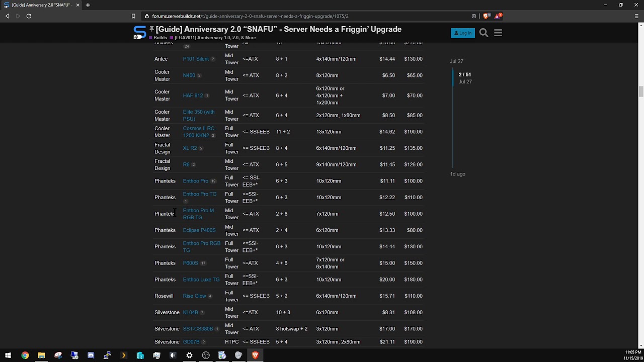Screen dimensions: 644x362
Task: Open the Rise Glow case link
Action: click(x=194, y=296)
